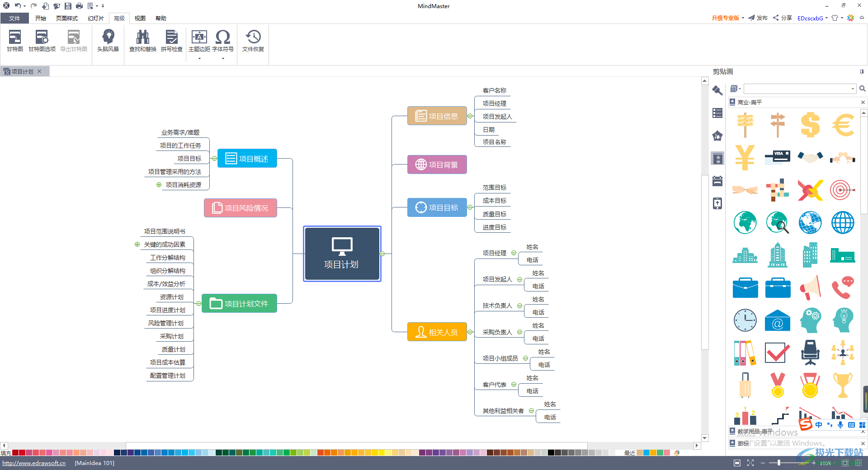868x470 pixels.
Task: Select the central 项目计划 topic
Action: pyautogui.click(x=342, y=254)
